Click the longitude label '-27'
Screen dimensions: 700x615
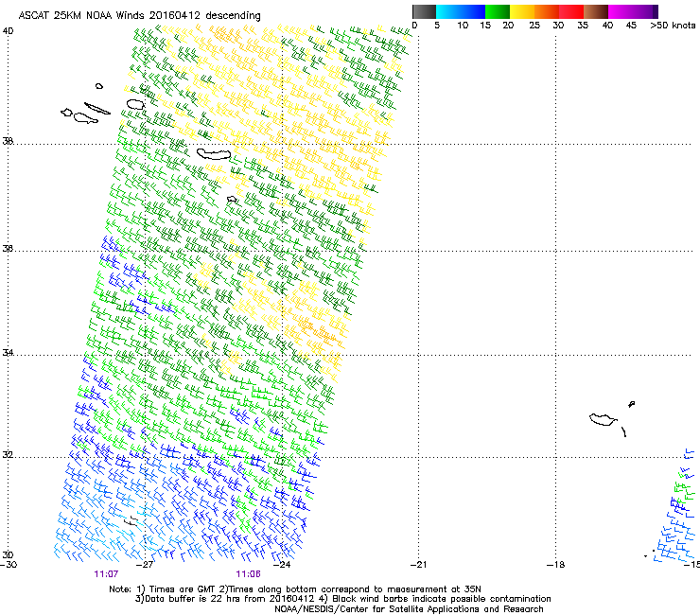click(x=145, y=565)
